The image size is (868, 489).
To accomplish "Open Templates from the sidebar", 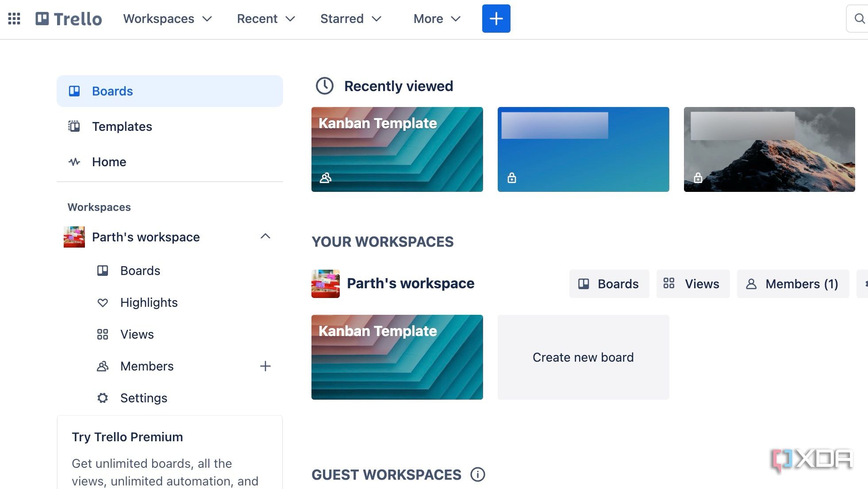I will point(122,126).
